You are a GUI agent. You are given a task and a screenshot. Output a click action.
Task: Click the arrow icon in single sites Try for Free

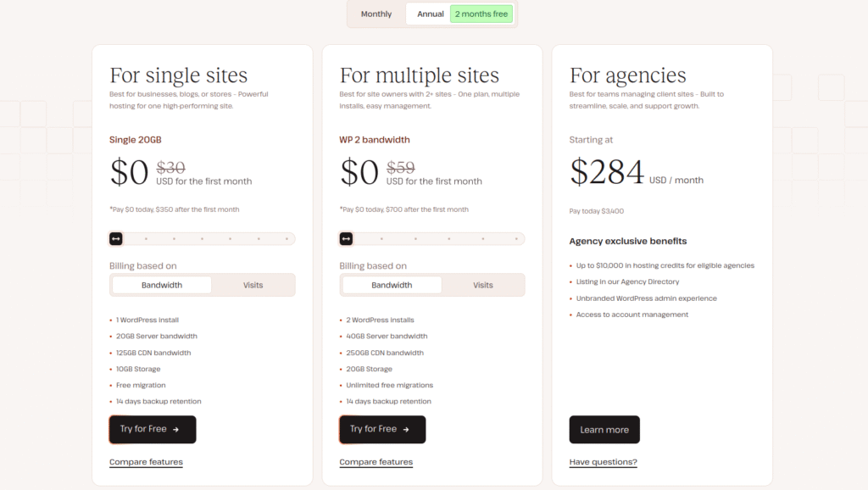point(176,429)
